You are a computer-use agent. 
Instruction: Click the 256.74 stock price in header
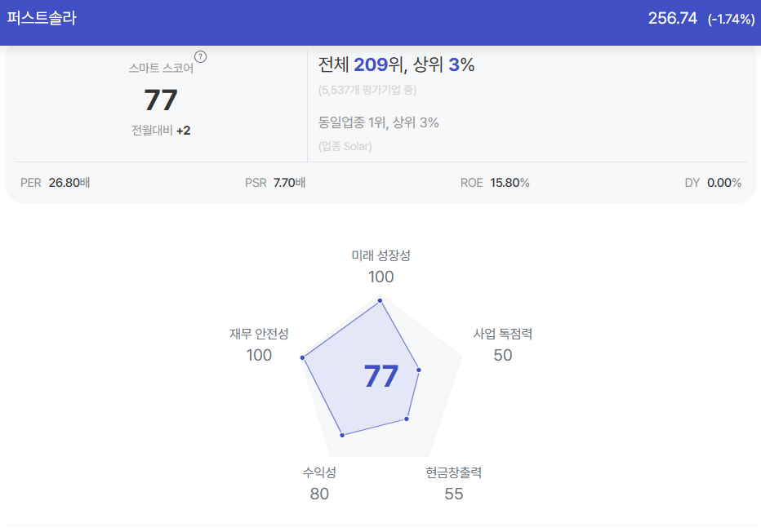click(674, 19)
